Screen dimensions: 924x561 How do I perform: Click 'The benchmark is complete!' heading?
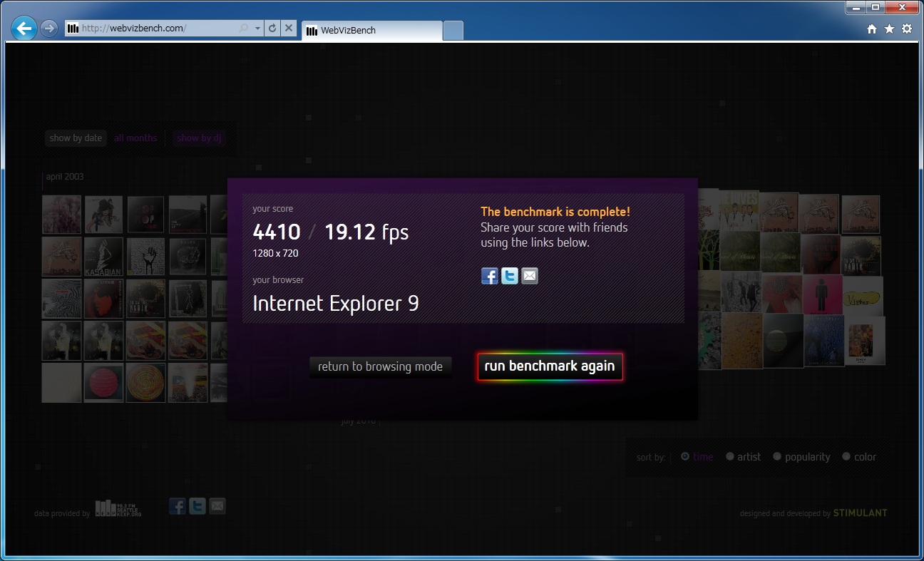(x=555, y=212)
